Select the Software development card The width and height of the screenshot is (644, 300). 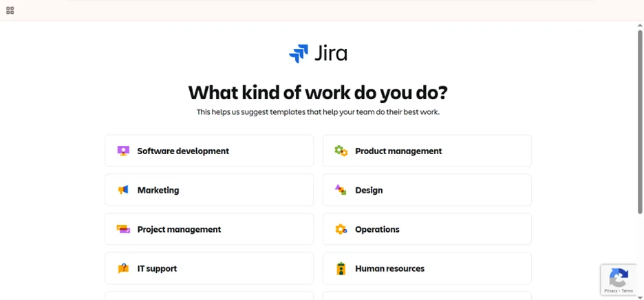click(209, 151)
